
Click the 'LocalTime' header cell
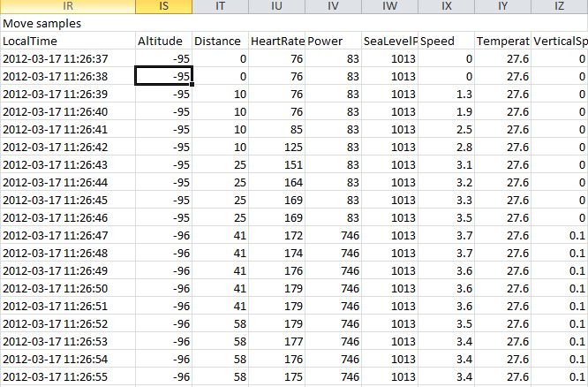67,41
